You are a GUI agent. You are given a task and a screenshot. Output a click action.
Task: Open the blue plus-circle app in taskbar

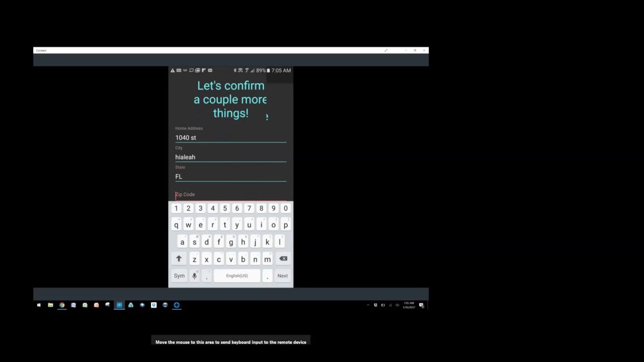coord(177,305)
